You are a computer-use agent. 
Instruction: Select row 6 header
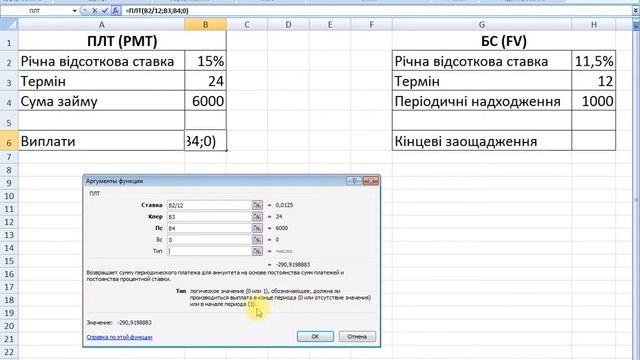[x=9, y=141]
